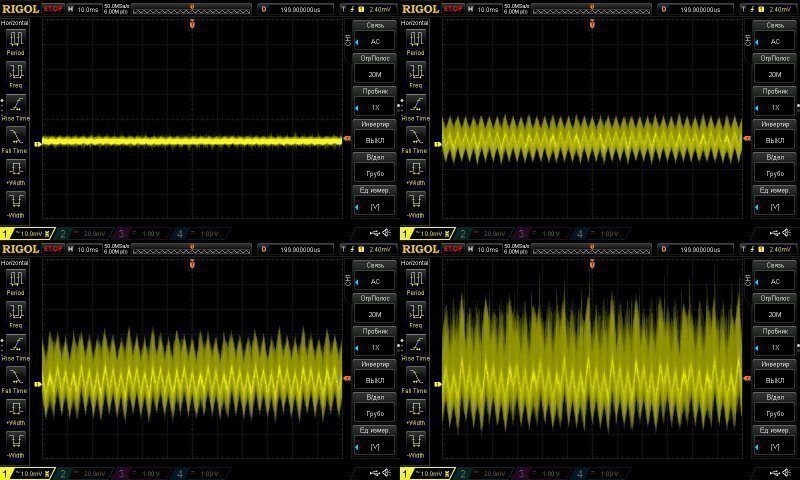800x480 pixels.
Task: Select channel 4 tab 1.00 V in the top-left capture
Action: click(x=202, y=234)
